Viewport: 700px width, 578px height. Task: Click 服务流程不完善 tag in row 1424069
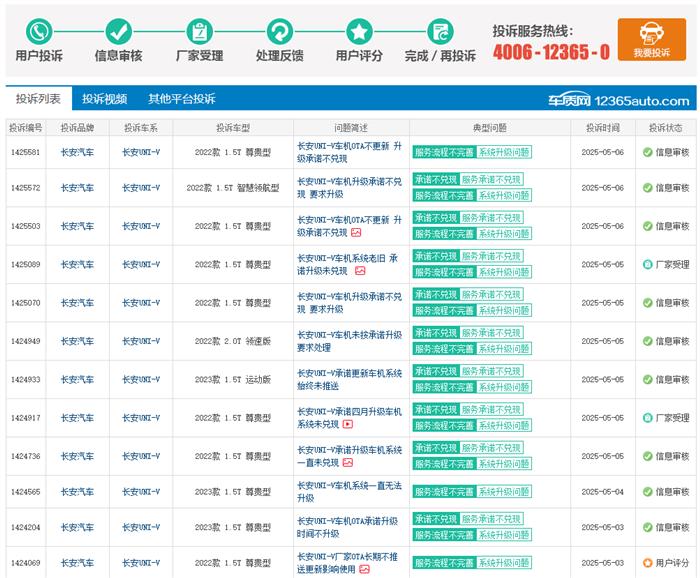[445, 563]
